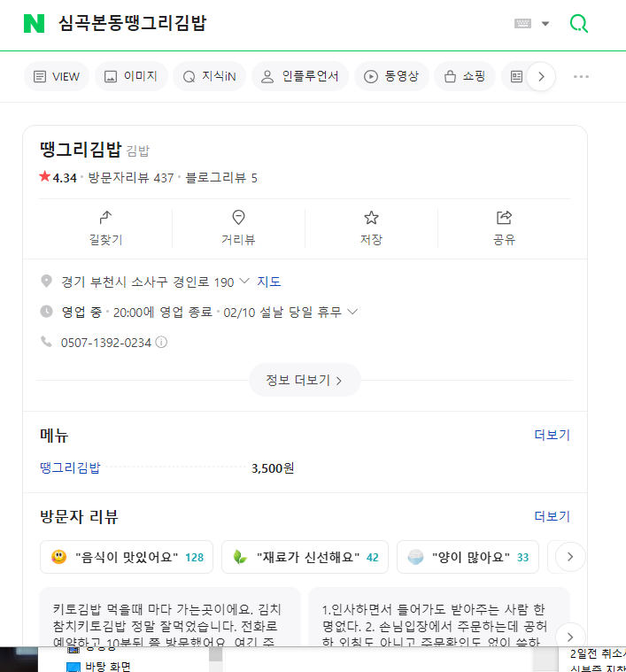Open the review card starting with 1.인사하면서
The width and height of the screenshot is (626, 672).
[x=439, y=617]
